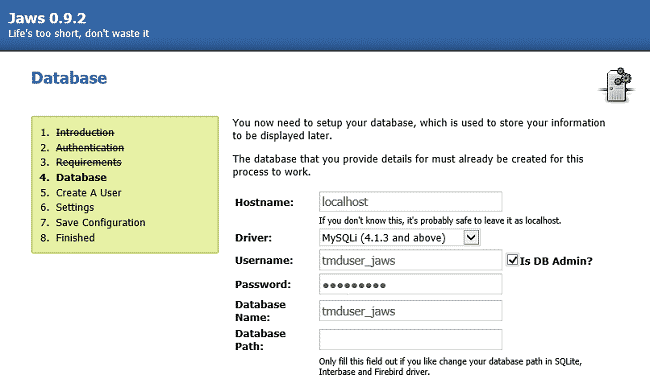The image size is (650, 379).
Task: Click the Hostname: label
Action: [x=264, y=202]
